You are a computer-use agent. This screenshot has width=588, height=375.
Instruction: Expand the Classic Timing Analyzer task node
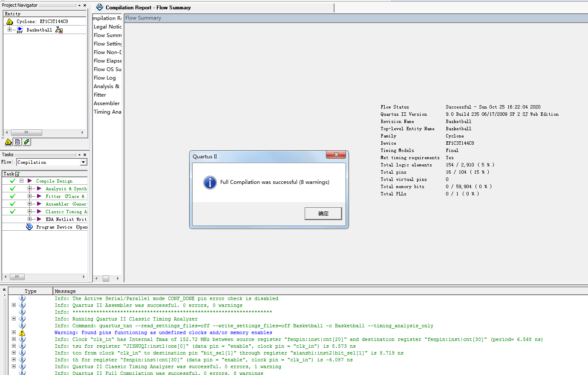pyautogui.click(x=30, y=212)
